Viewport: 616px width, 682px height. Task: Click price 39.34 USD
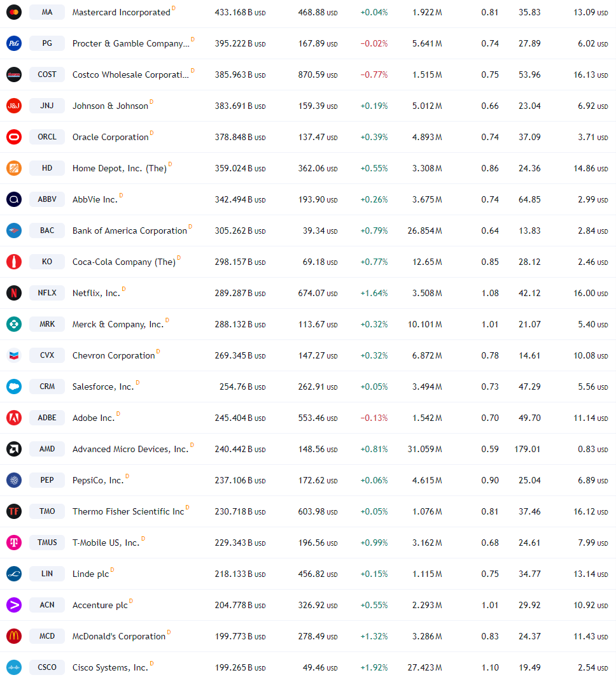pyautogui.click(x=320, y=231)
